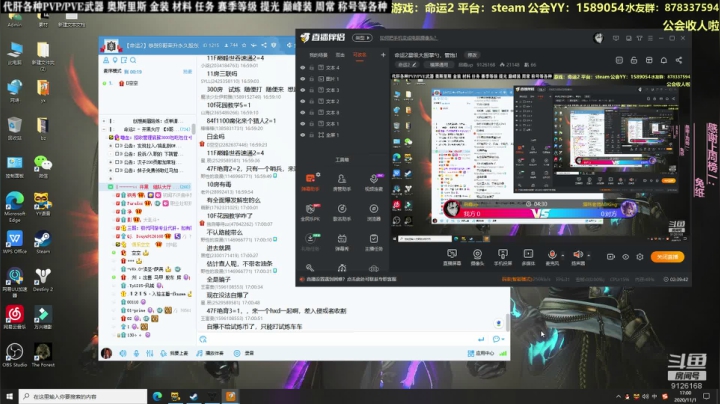Image resolution: width=720 pixels, height=404 pixels.
Task: Hide the 文本 4 layer
Action: 302,67
